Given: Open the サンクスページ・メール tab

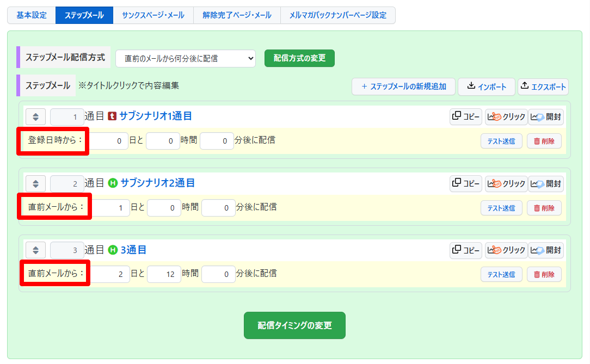Looking at the screenshot, I should 153,15.
